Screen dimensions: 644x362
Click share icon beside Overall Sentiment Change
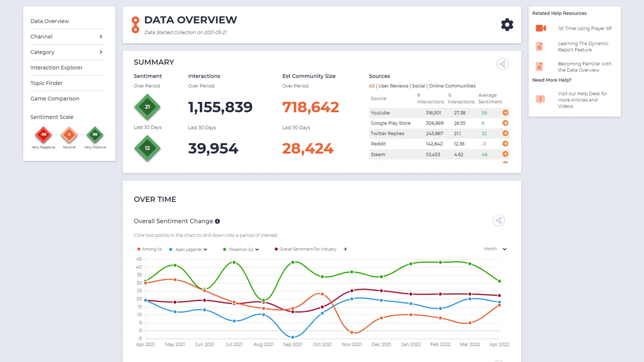click(x=498, y=221)
